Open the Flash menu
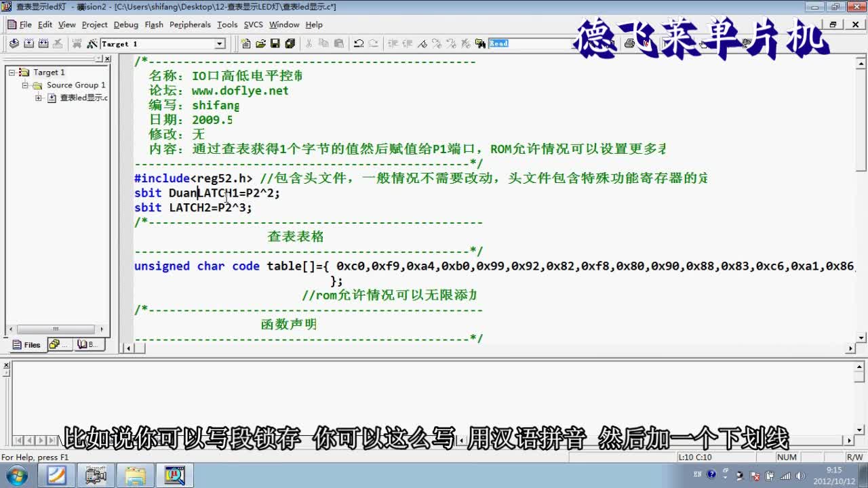 coord(154,24)
